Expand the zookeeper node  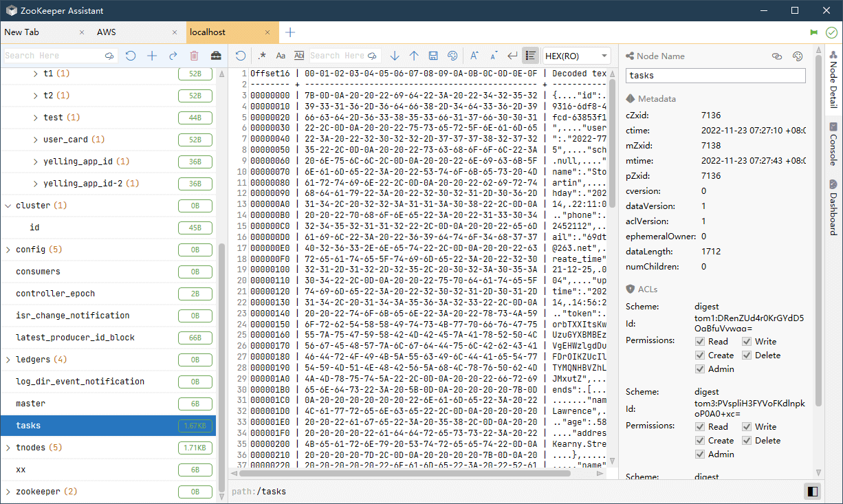8,492
